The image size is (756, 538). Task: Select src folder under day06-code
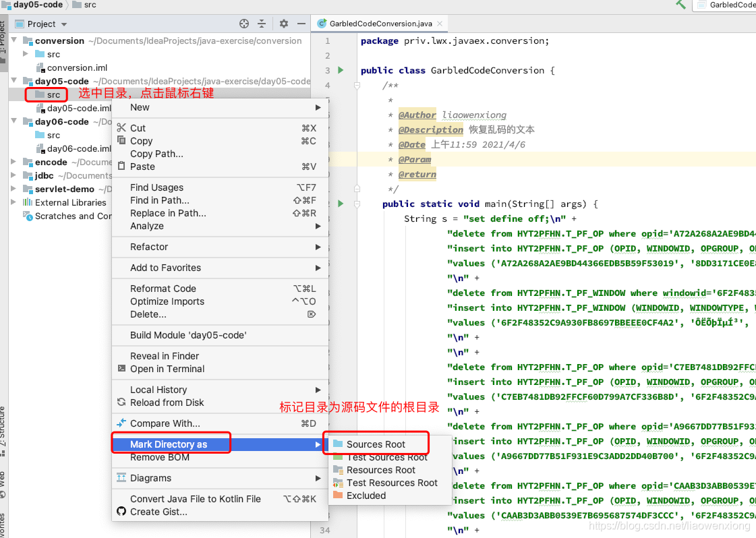48,136
